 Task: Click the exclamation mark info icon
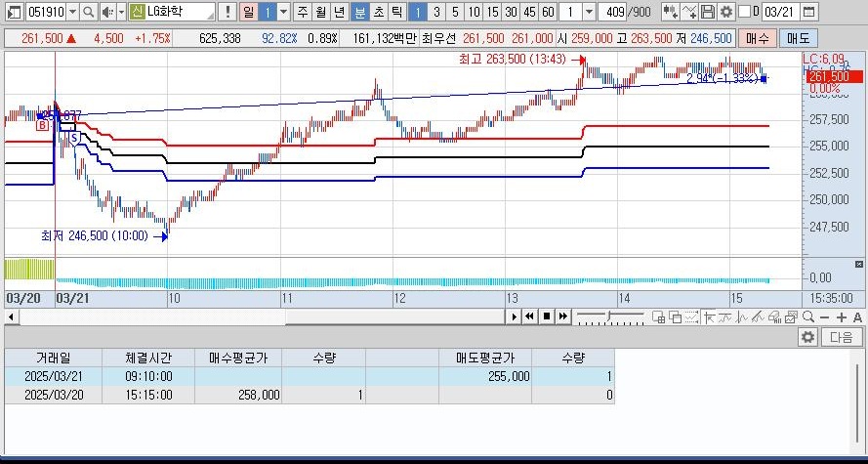tap(227, 12)
